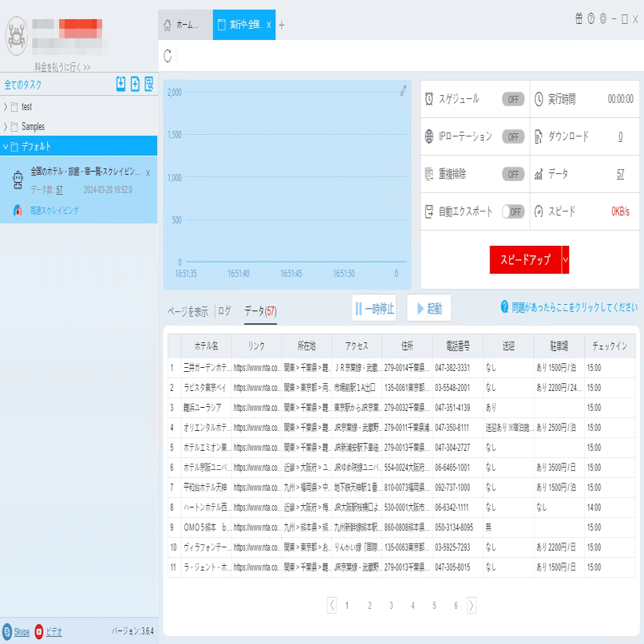Switch to the ログ tab
The image size is (644, 644).
click(224, 311)
